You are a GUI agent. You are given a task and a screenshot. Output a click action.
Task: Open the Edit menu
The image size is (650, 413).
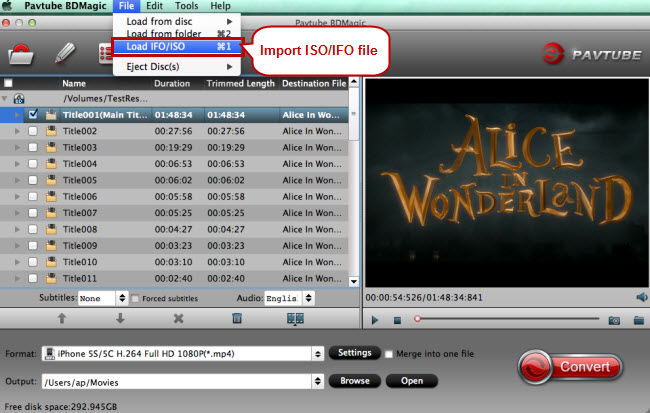(154, 6)
